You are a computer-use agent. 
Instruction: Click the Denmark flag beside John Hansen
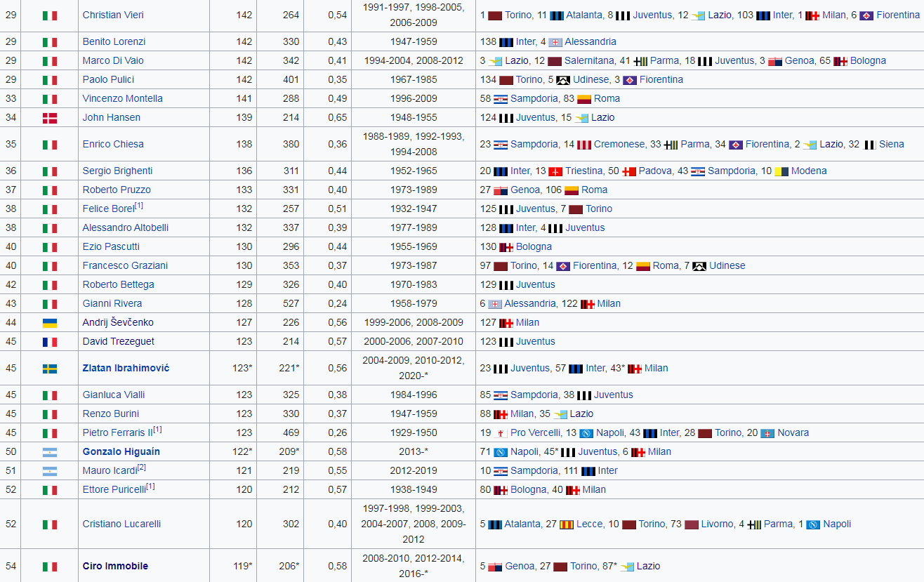click(50, 118)
